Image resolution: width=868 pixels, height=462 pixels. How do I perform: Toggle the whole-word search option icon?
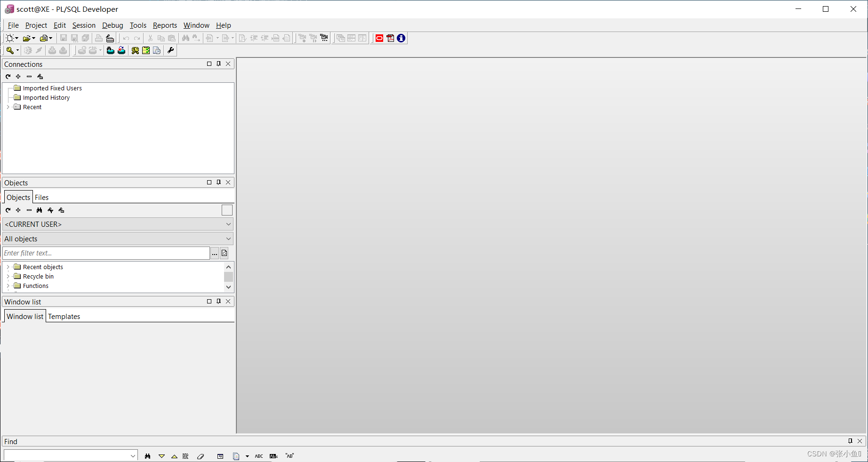click(273, 456)
